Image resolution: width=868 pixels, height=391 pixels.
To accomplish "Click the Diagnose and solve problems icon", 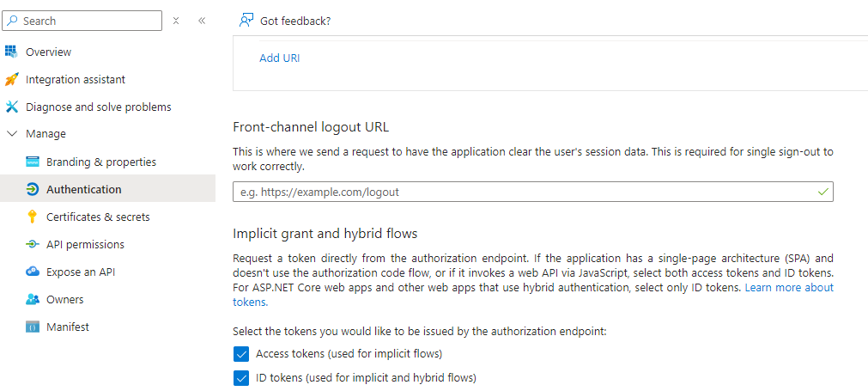I will point(11,107).
